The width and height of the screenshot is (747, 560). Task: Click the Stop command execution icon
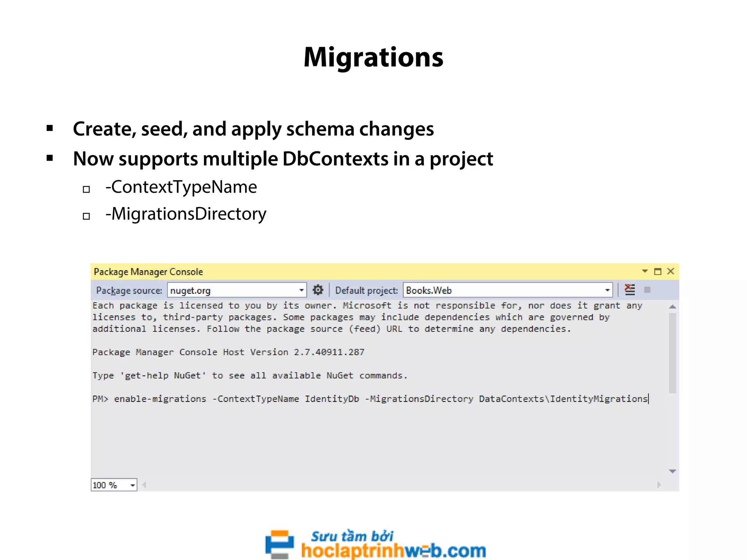click(x=647, y=290)
